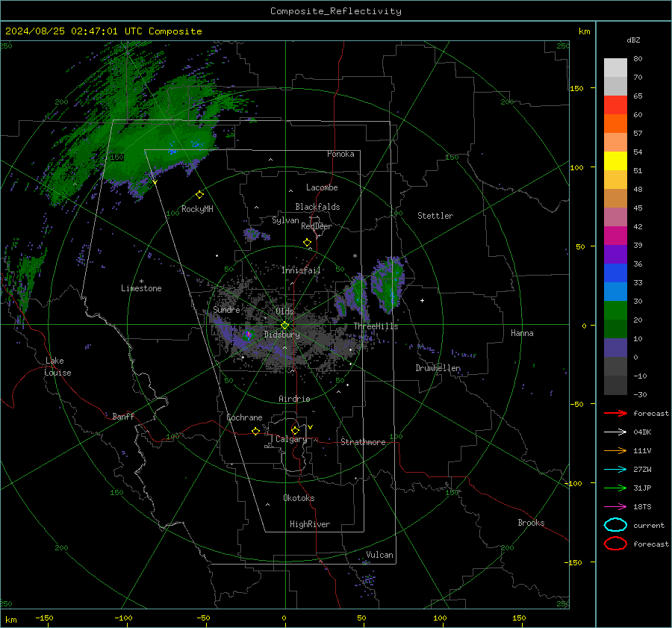
Task: Click the 51 dBZ yellow color swatch
Action: tap(615, 161)
